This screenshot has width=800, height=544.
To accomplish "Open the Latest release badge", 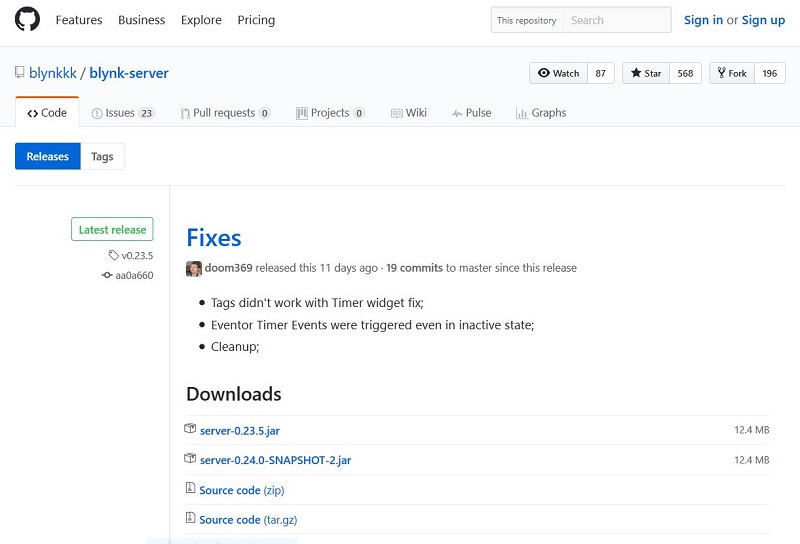I will [112, 229].
